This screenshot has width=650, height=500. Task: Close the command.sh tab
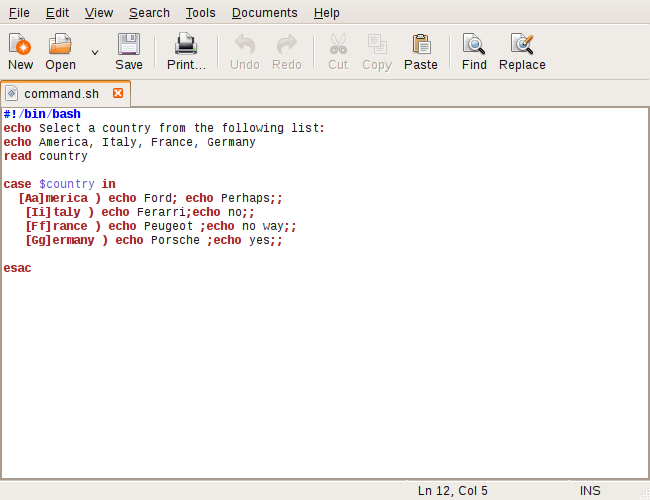[118, 93]
